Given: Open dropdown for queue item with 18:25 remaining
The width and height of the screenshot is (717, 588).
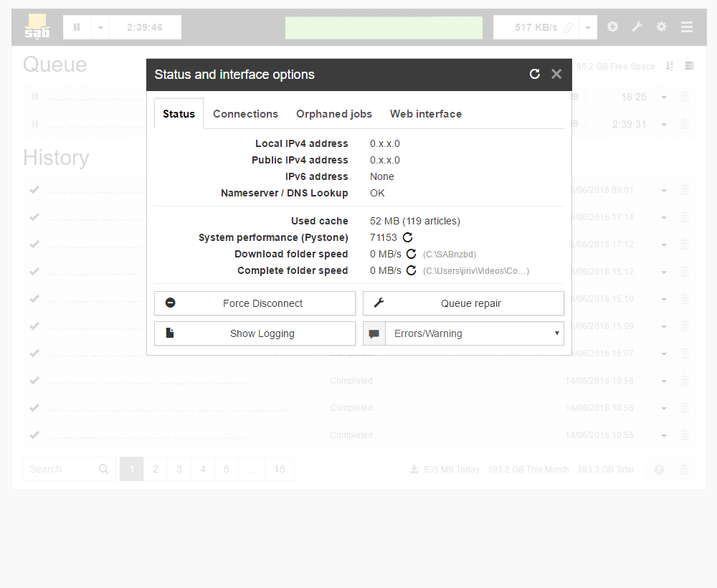Looking at the screenshot, I should tap(664, 98).
